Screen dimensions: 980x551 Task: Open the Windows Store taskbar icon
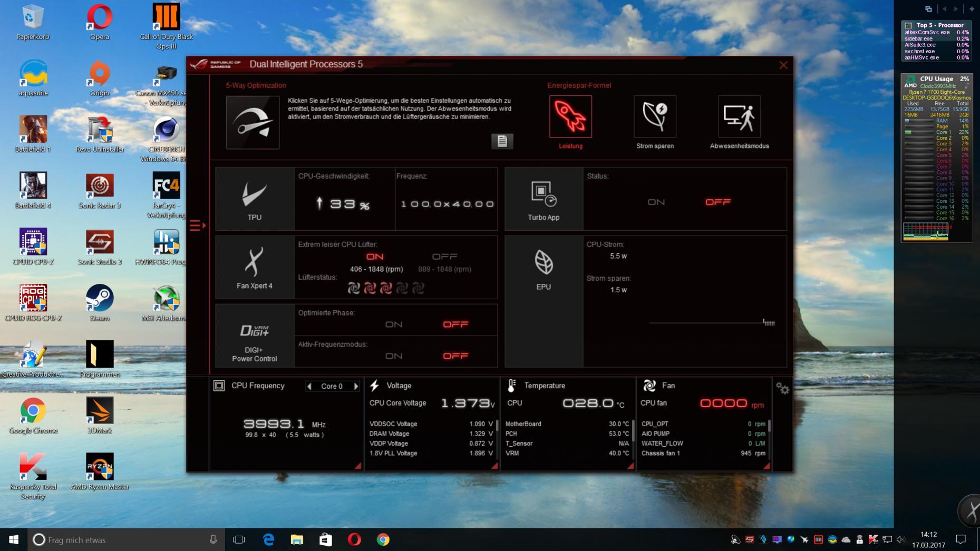point(326,539)
